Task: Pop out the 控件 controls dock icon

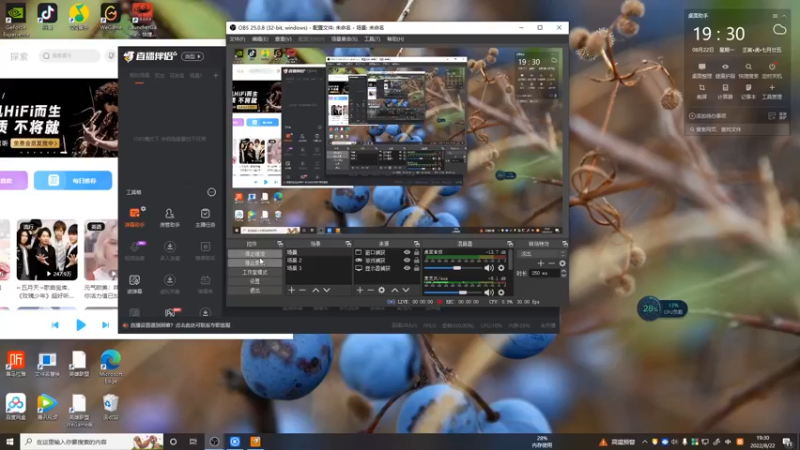Action: (x=280, y=244)
